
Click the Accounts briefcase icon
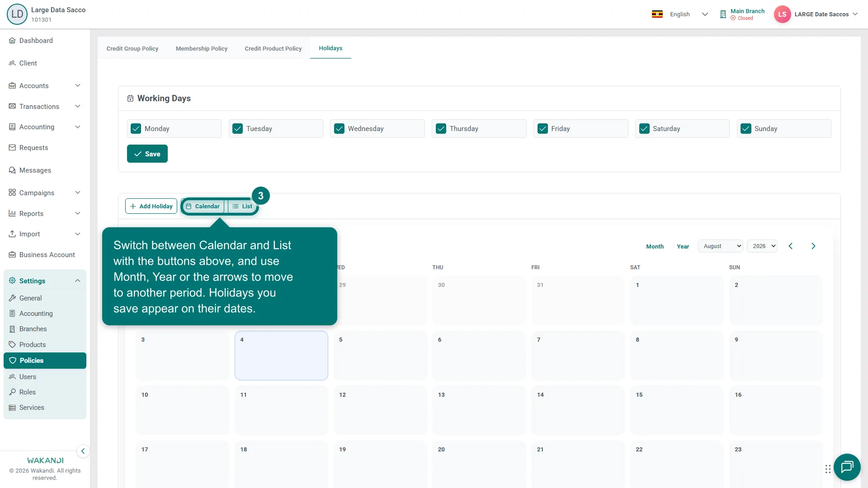point(12,86)
